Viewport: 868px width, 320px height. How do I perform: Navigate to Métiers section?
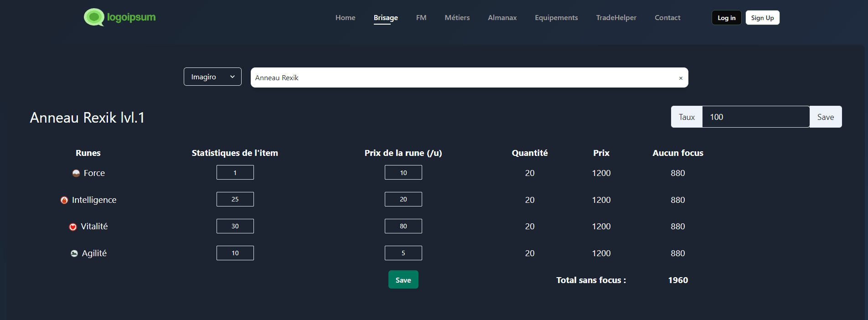tap(457, 18)
